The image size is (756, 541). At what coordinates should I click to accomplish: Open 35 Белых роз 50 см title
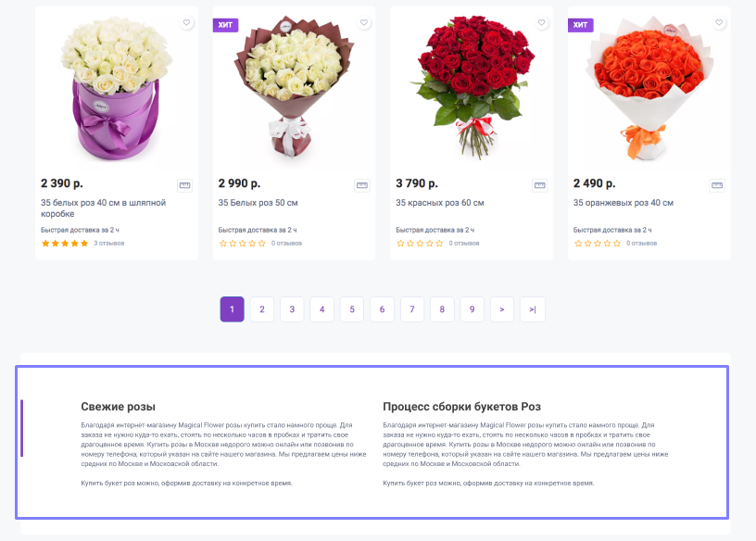tap(258, 203)
